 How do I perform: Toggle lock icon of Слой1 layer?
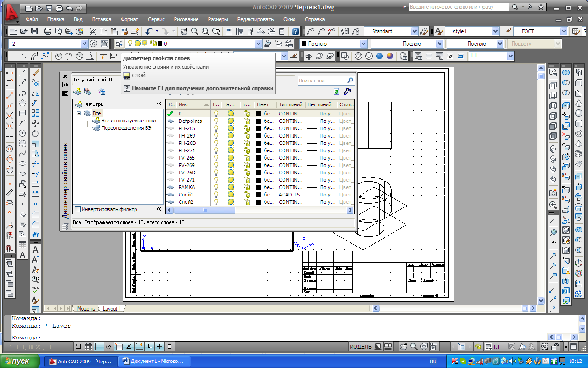247,195
